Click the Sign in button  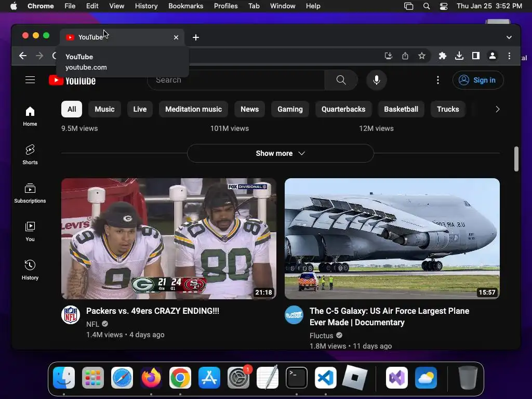point(478,80)
